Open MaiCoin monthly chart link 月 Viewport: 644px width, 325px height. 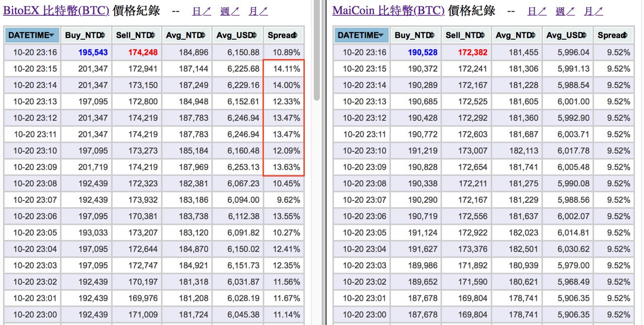[593, 11]
